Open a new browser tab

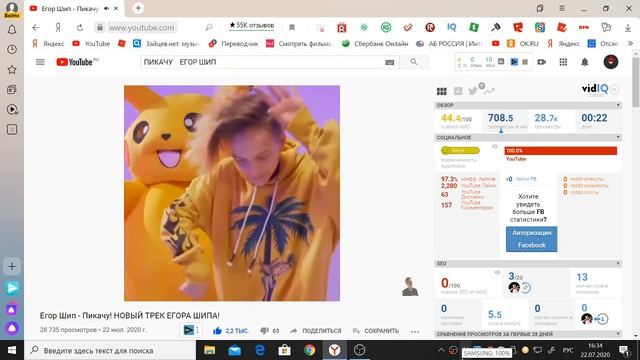pyautogui.click(x=138, y=8)
